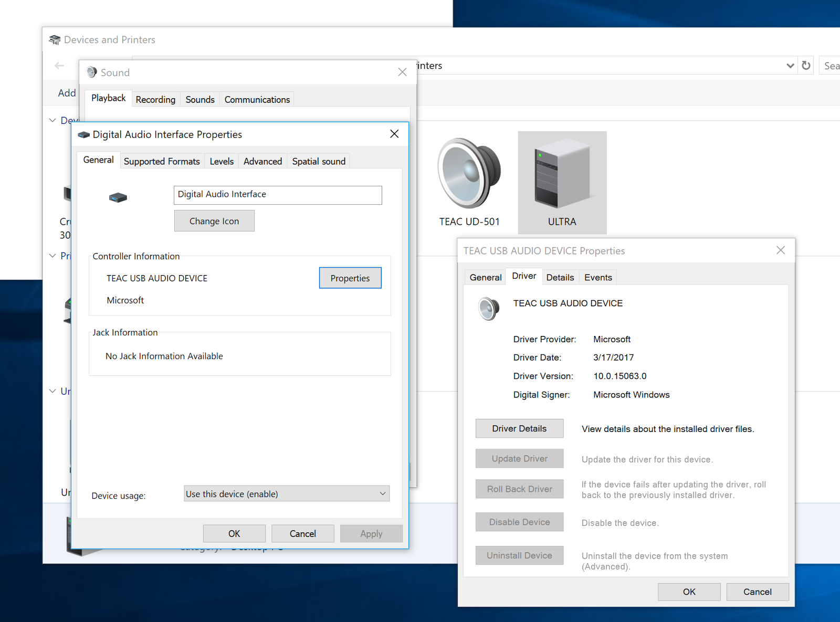Collapse the Unspecified group chevron
The height and width of the screenshot is (622, 840).
click(52, 391)
